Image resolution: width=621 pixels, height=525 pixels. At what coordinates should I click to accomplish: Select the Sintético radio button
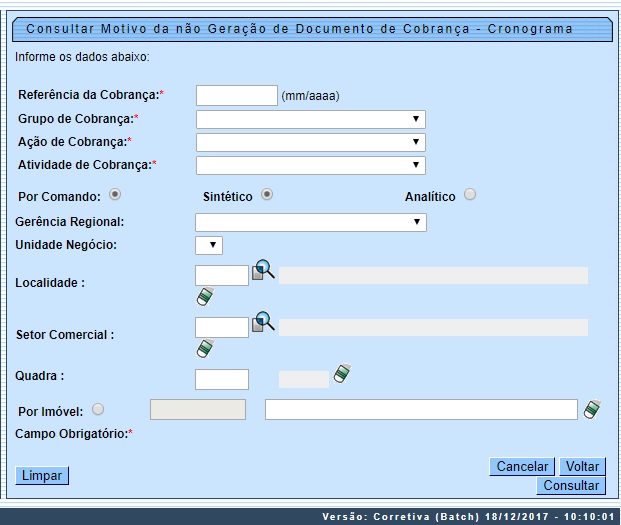point(267,194)
